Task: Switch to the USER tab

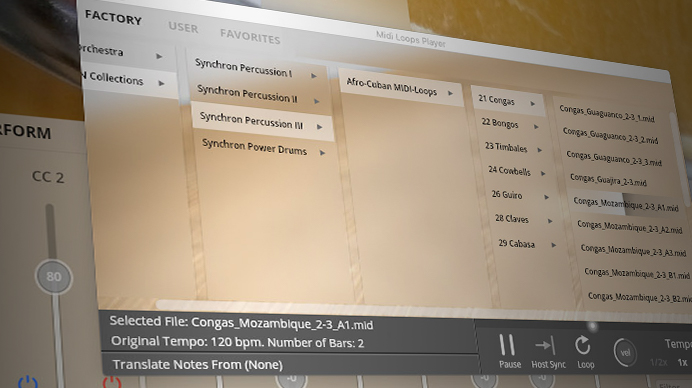Action: (x=183, y=27)
